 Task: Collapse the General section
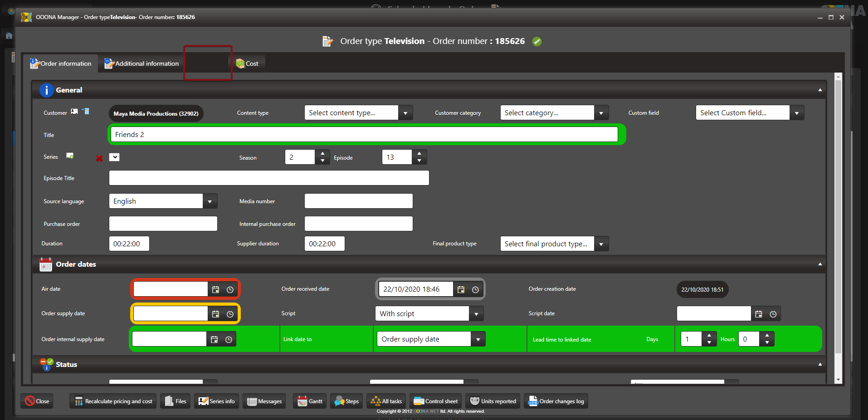coord(819,90)
